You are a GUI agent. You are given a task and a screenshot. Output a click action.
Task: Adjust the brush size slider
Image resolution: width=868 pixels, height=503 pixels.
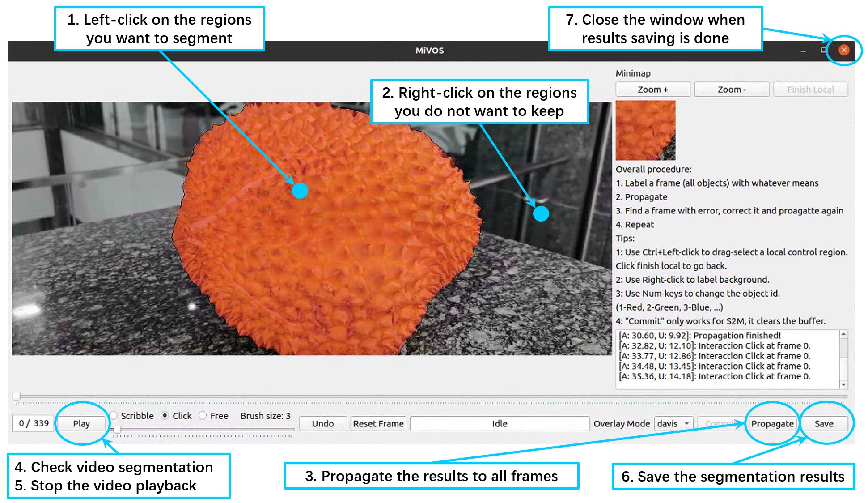tap(117, 430)
